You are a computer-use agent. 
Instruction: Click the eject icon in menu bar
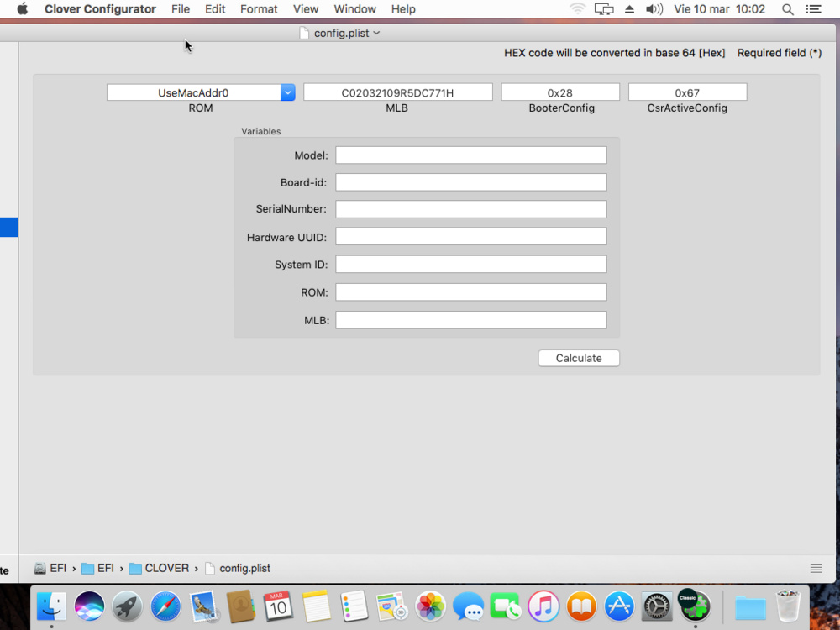coord(629,9)
